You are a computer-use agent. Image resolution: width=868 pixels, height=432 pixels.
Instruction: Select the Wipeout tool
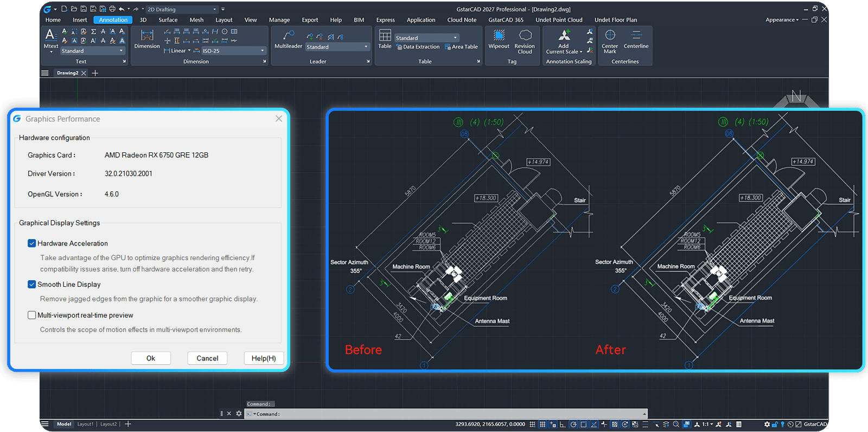point(499,40)
